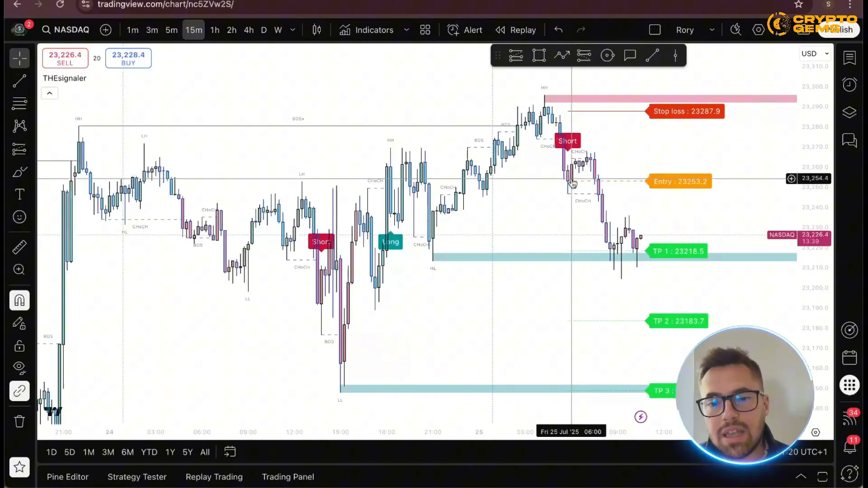Select the brush drawing tool
The height and width of the screenshot is (488, 868).
[19, 172]
